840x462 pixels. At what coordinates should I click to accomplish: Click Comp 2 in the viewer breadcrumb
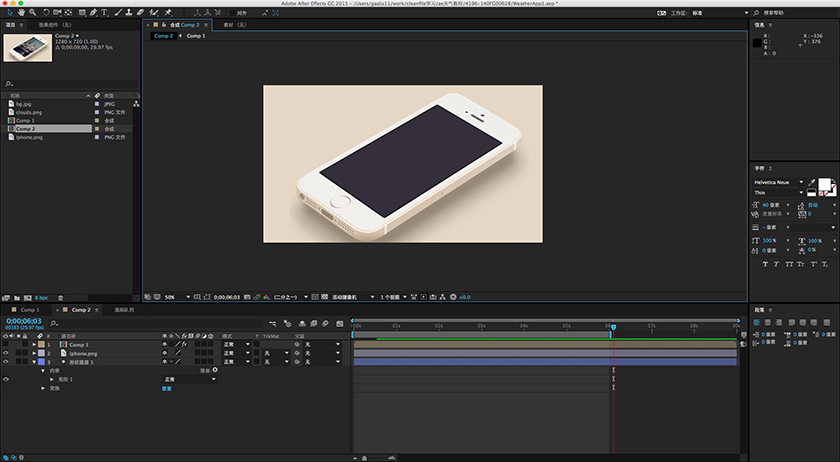tap(163, 36)
